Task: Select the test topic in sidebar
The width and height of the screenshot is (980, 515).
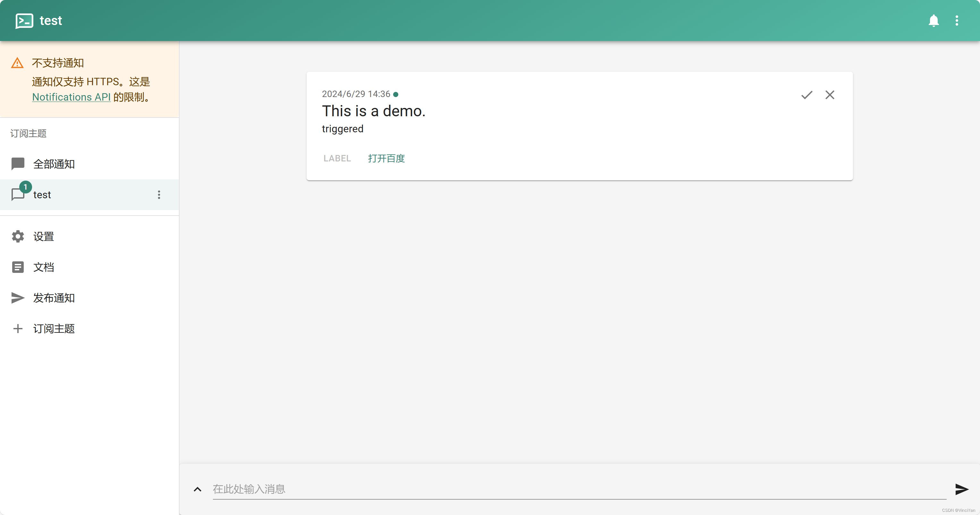Action: pyautogui.click(x=42, y=195)
